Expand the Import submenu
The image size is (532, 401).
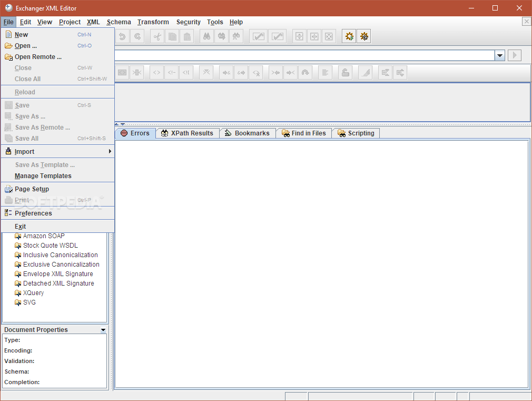(58, 151)
